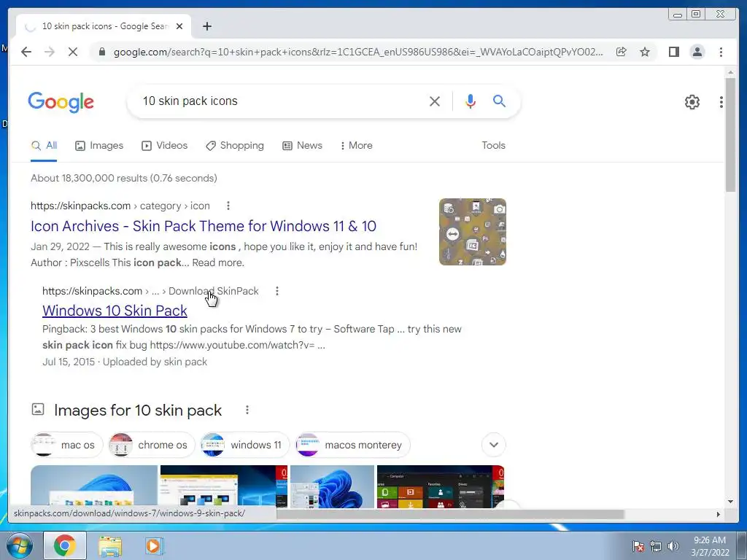The height and width of the screenshot is (560, 747).
Task: Close the '10 skin pack icons' tab
Action: (179, 26)
